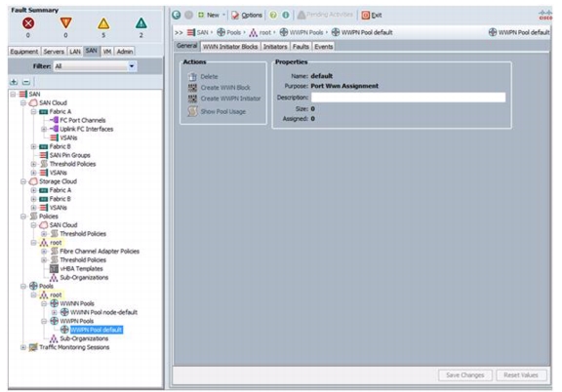This screenshot has height=392, width=562.
Task: Open the Faults tab
Action: click(301, 47)
